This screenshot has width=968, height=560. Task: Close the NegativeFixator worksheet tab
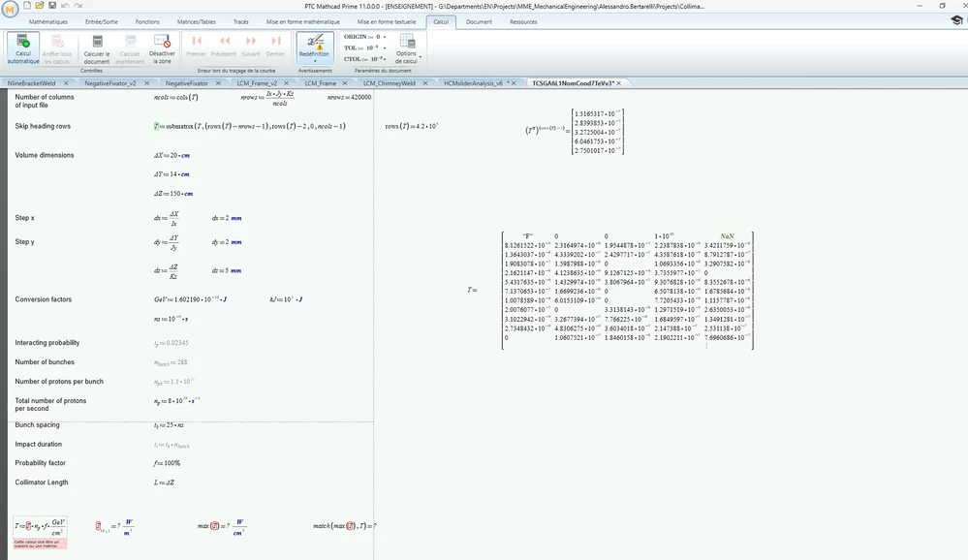click(219, 83)
